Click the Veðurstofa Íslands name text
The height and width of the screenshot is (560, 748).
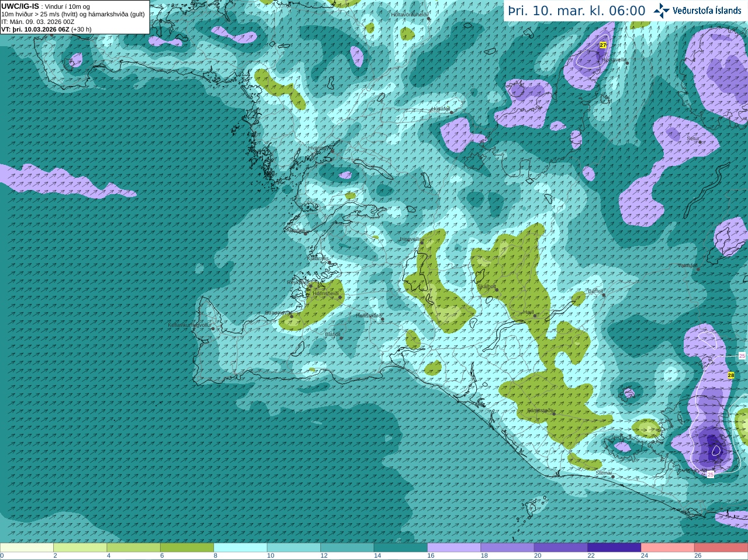707,11
